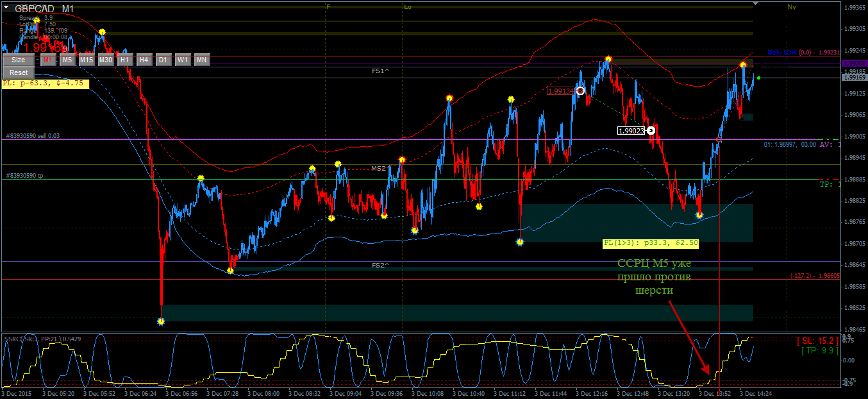
Task: Click the GBPCAD M1 chart title
Action: point(44,8)
